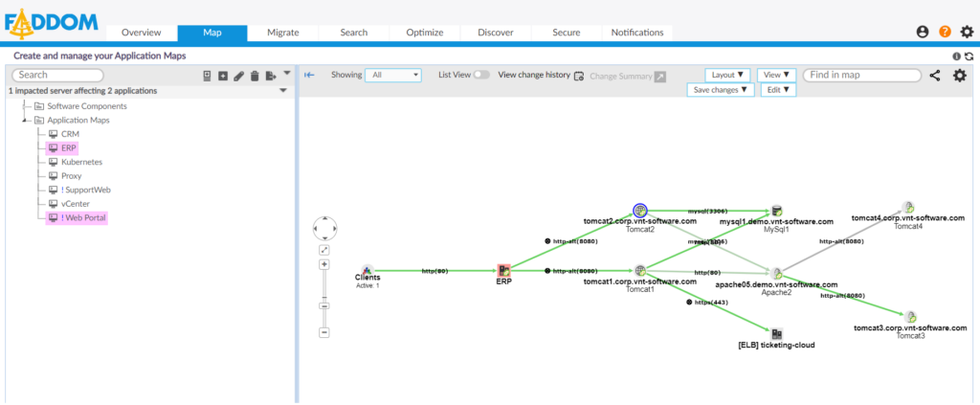The width and height of the screenshot is (980, 405).
Task: Open the SupportWeb application map
Action: click(x=88, y=190)
